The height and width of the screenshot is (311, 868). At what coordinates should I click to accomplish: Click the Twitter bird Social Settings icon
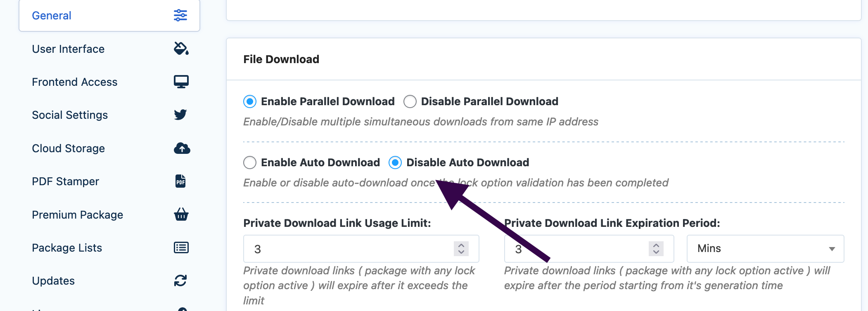click(180, 115)
